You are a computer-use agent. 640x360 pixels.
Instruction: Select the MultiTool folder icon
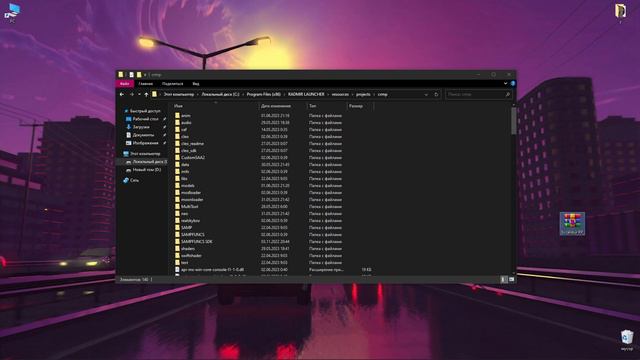[178, 207]
